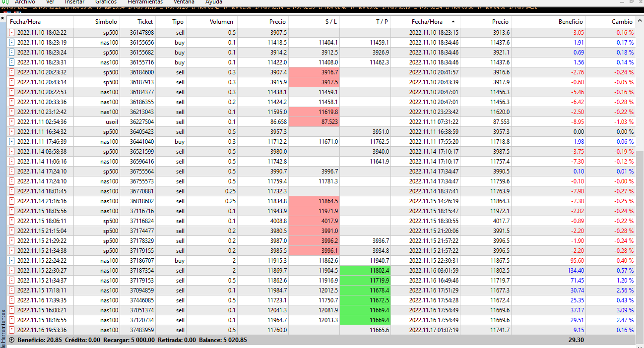Screen dimensions: 644x348
Task: Open the Archivo menu
Action: click(x=25, y=2)
